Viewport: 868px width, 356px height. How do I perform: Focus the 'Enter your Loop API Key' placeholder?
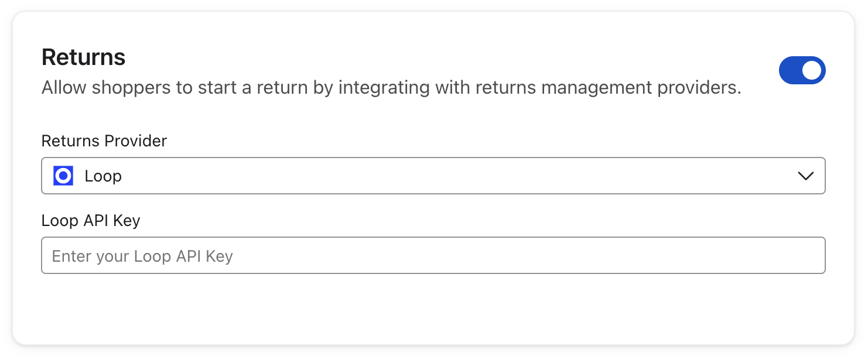coord(142,256)
